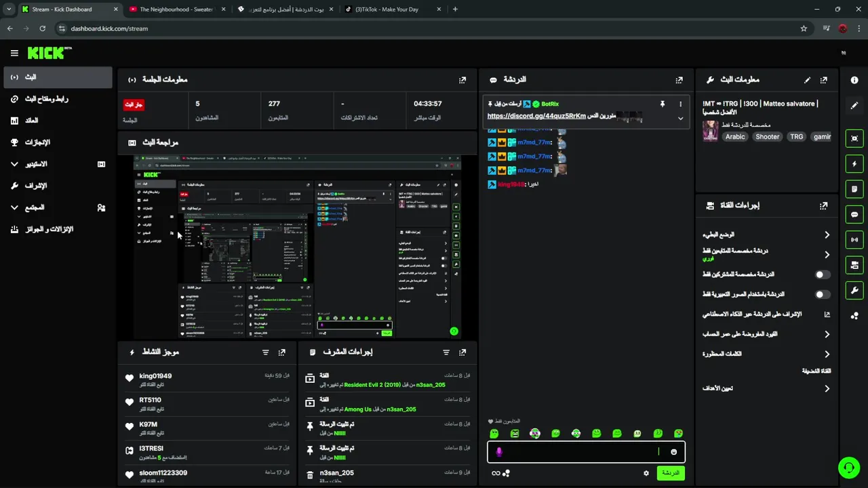Click the infinity icon below chat input
The height and width of the screenshot is (488, 868).
click(x=496, y=473)
